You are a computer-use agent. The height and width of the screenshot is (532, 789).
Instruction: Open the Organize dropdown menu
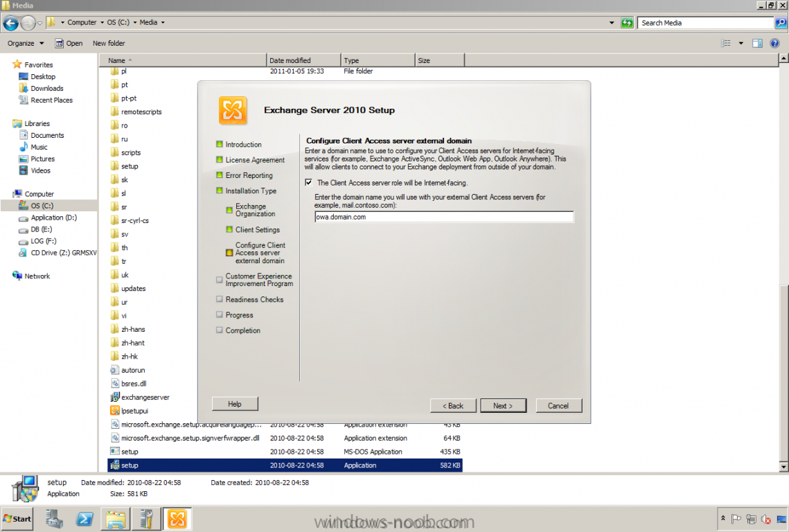click(x=26, y=43)
